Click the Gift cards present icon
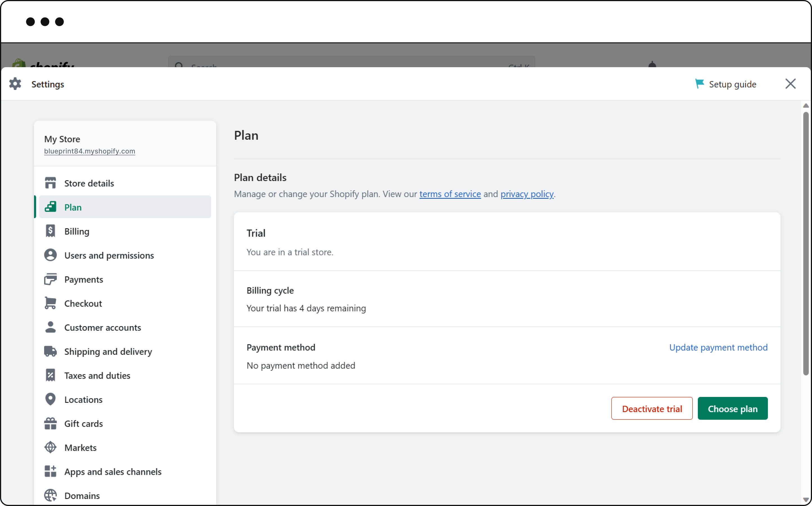 (x=50, y=423)
